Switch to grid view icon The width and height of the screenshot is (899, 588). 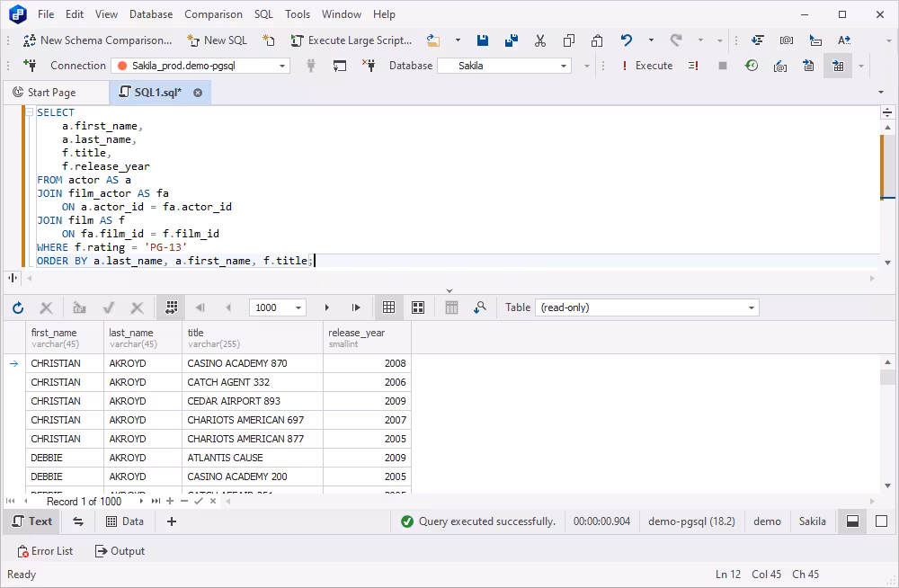[388, 307]
